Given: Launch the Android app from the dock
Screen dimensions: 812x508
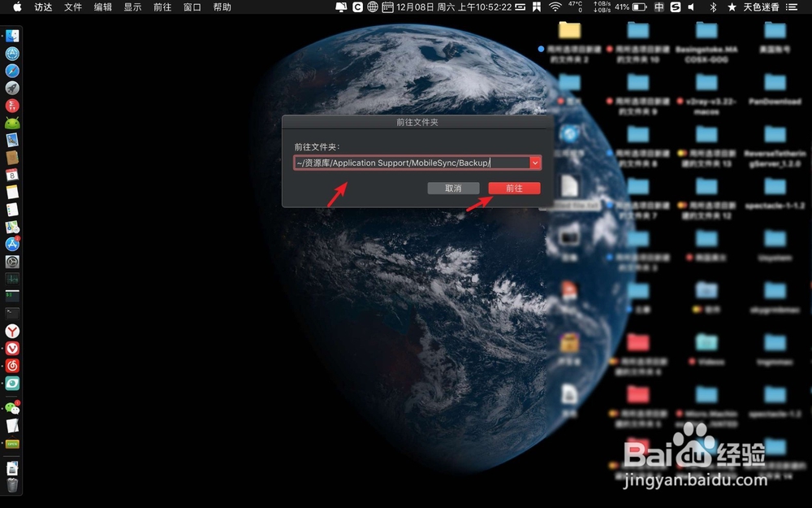Looking at the screenshot, I should coord(11,123).
